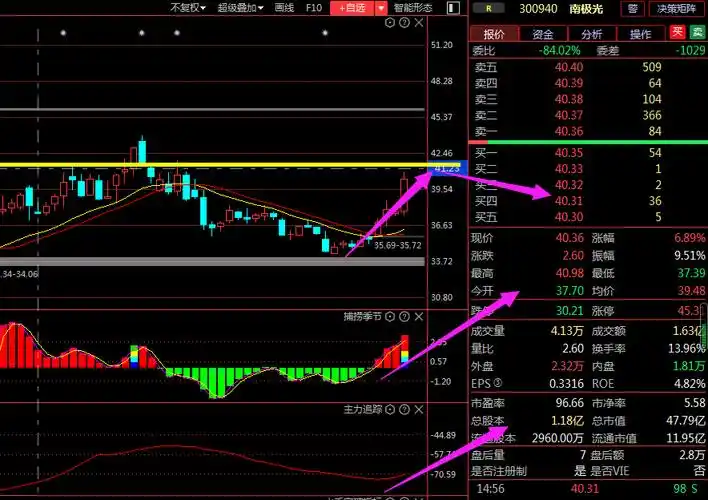
Task: Open settings icon for 主力追踪 indicator
Action: pos(390,409)
